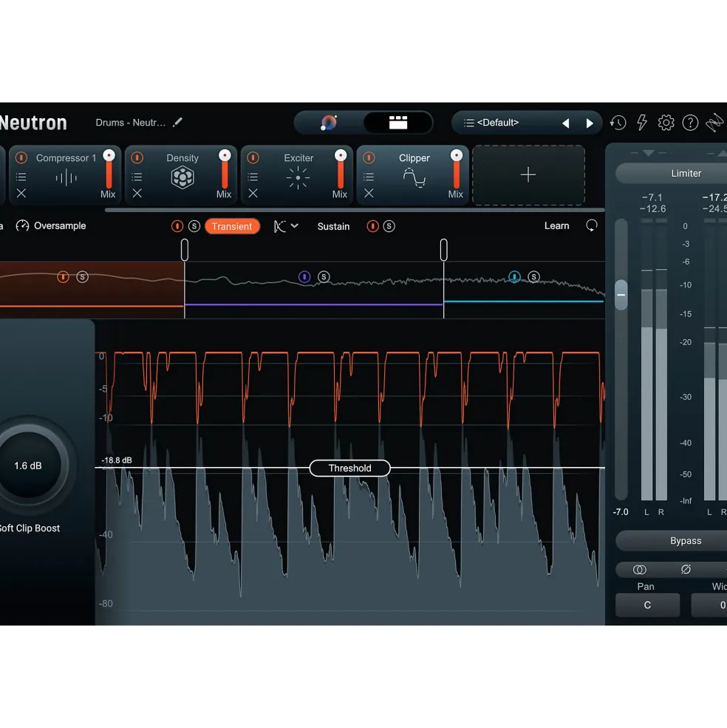Click the Compressor 1 Mix slider
This screenshot has width=727, height=728.
click(109, 171)
